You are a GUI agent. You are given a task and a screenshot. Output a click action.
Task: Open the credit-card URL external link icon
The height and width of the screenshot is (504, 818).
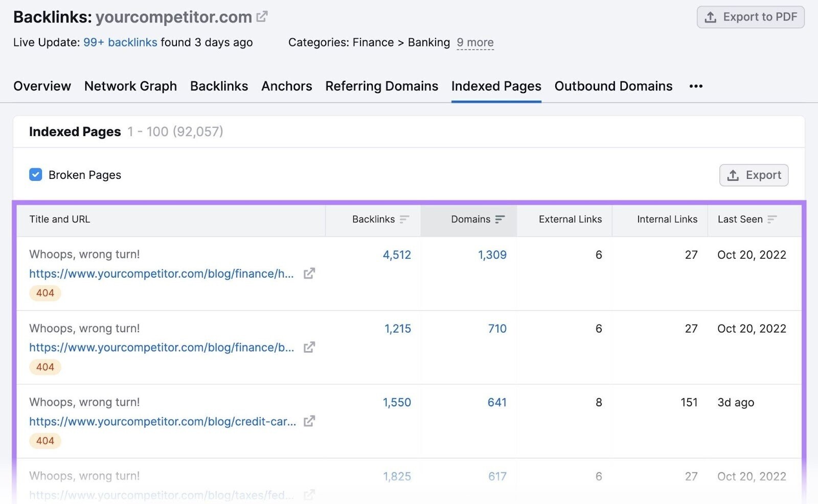click(x=309, y=422)
